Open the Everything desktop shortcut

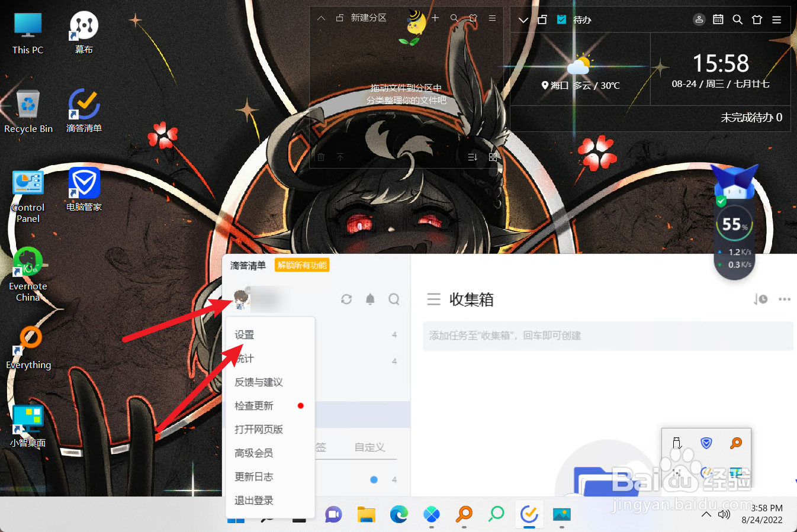click(28, 348)
